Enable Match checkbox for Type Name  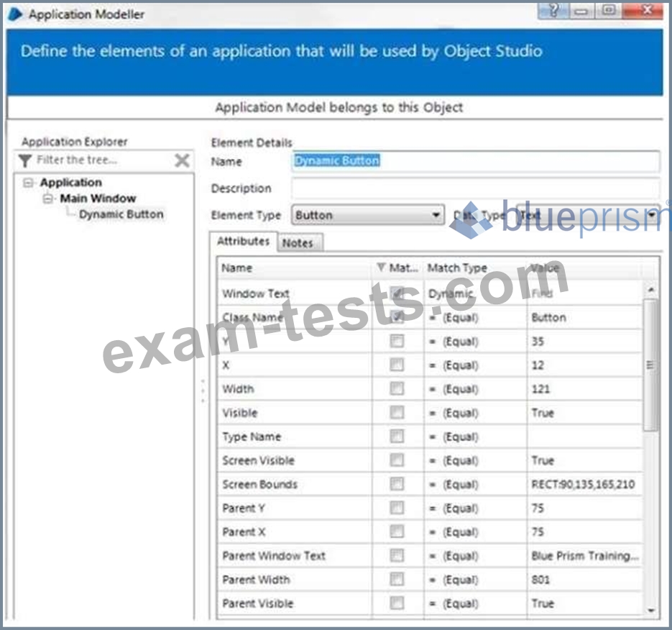pyautogui.click(x=397, y=436)
